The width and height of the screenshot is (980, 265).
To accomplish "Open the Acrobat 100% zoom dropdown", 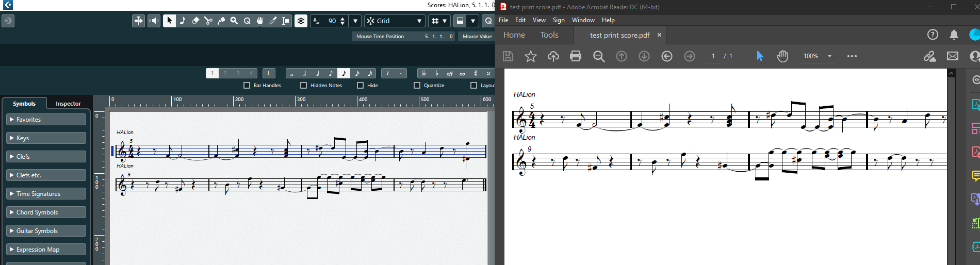I will point(829,56).
